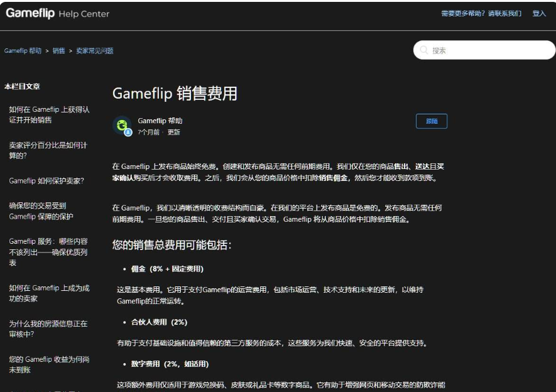Open article 如何在 Gameflip 上成为成功的卖家

coord(49,293)
